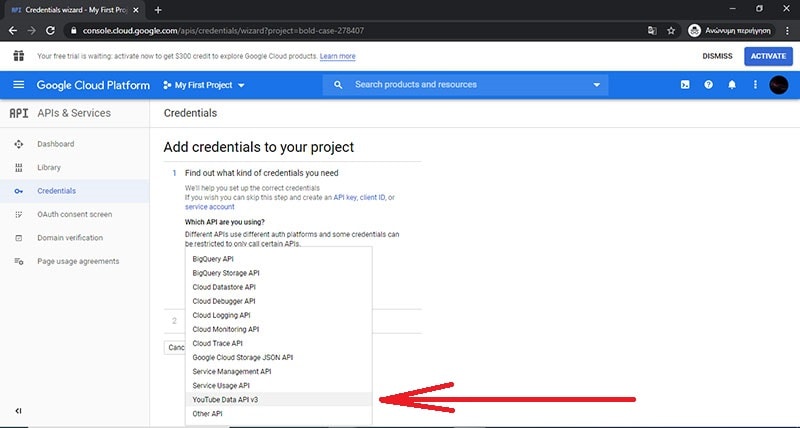Image resolution: width=800 pixels, height=428 pixels.
Task: Go to OAuth consent screen page
Action: coord(74,214)
